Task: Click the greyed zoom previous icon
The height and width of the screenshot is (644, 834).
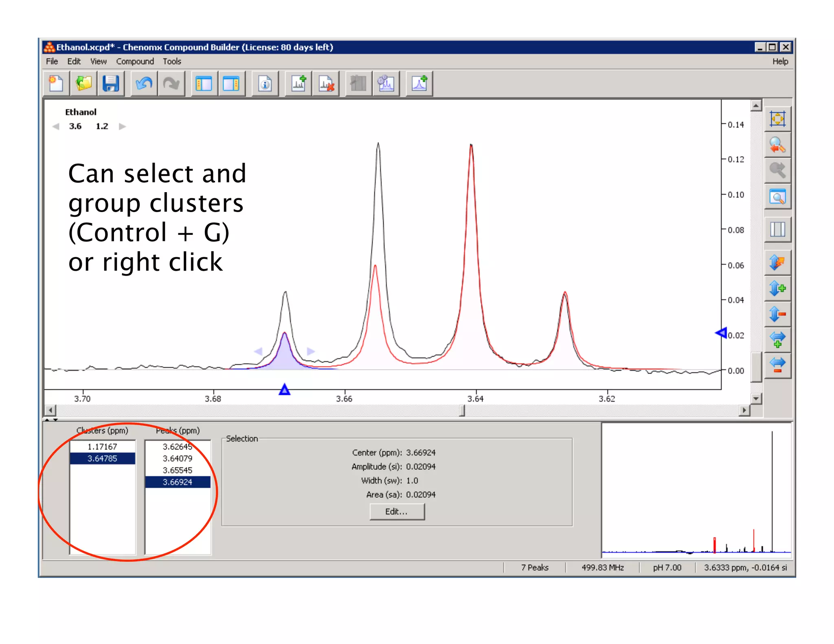Action: tap(777, 171)
